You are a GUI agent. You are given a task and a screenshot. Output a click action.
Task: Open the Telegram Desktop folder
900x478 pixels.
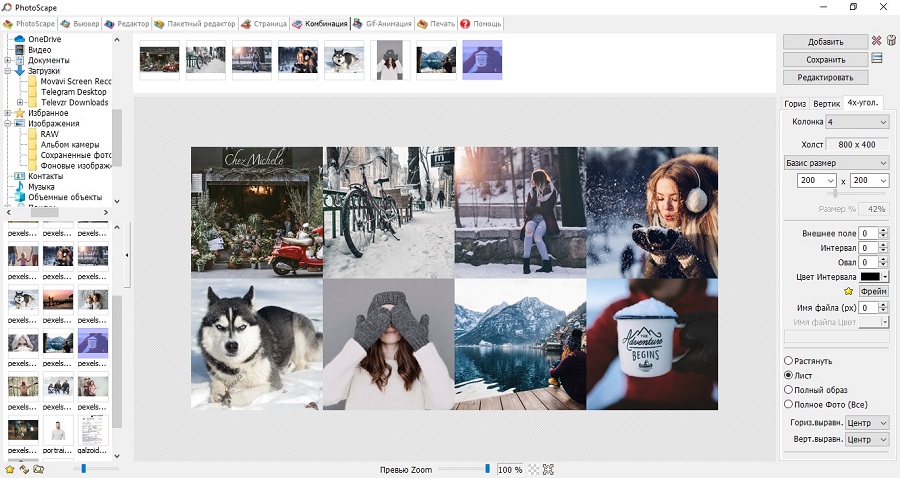click(73, 92)
